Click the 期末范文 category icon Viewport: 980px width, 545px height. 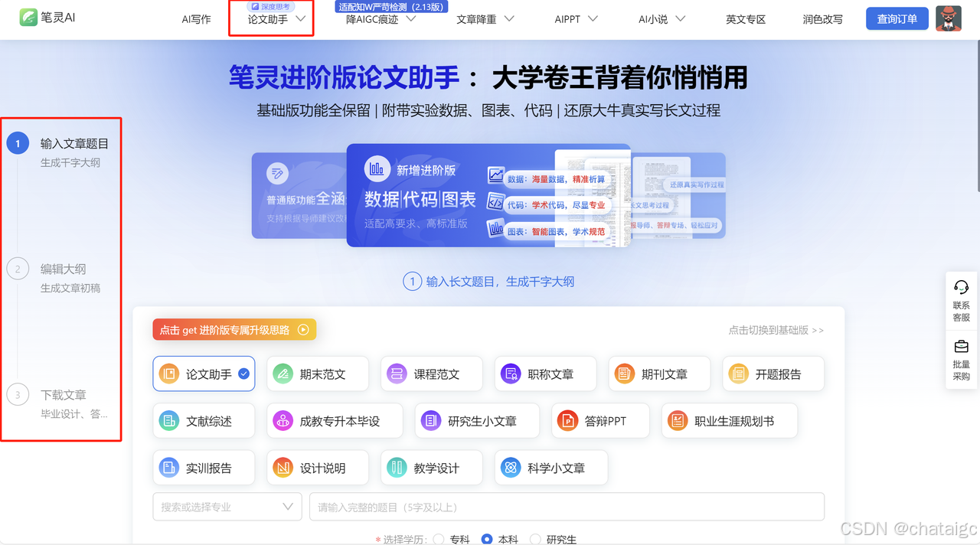tap(283, 374)
